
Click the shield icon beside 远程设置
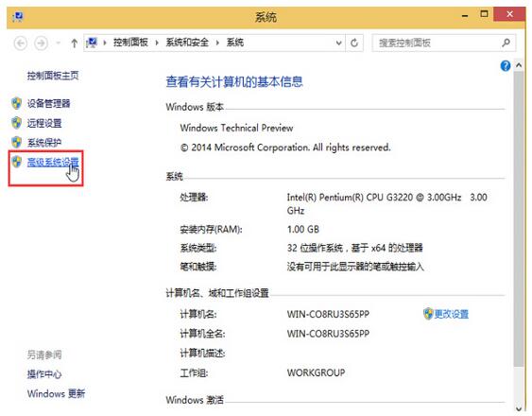click(x=16, y=123)
